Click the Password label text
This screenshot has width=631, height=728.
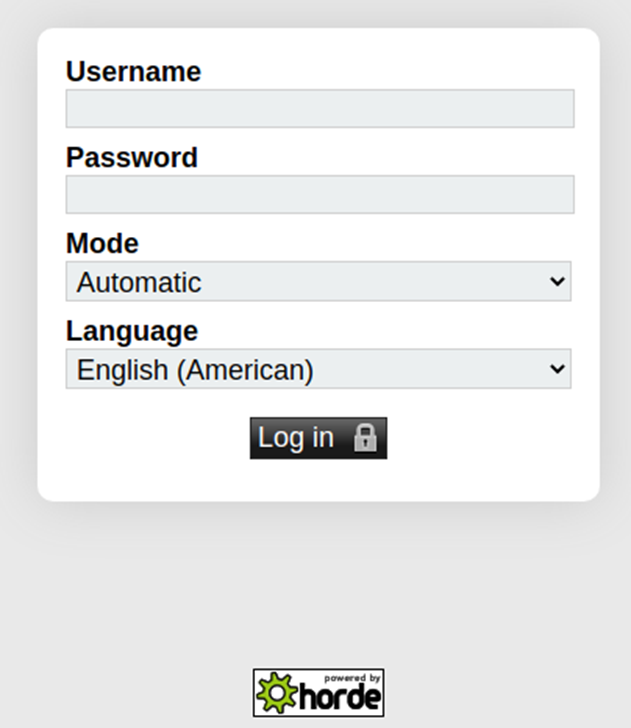point(132,157)
